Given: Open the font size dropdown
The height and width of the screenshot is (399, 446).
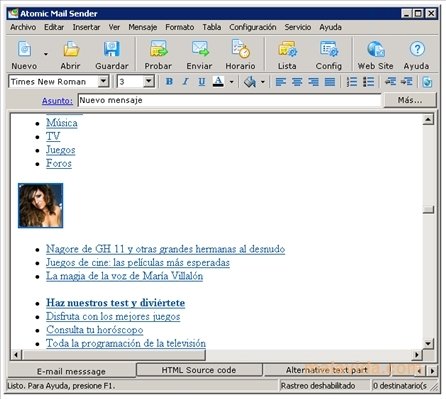Looking at the screenshot, I should pos(149,81).
